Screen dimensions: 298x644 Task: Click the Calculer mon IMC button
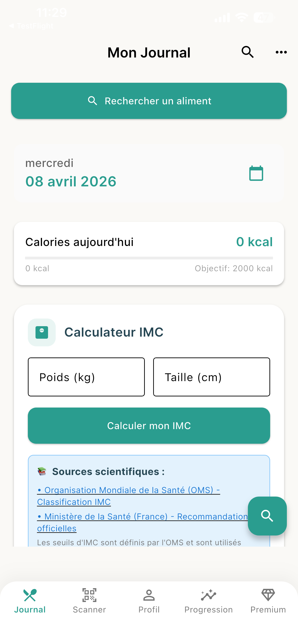pyautogui.click(x=149, y=425)
